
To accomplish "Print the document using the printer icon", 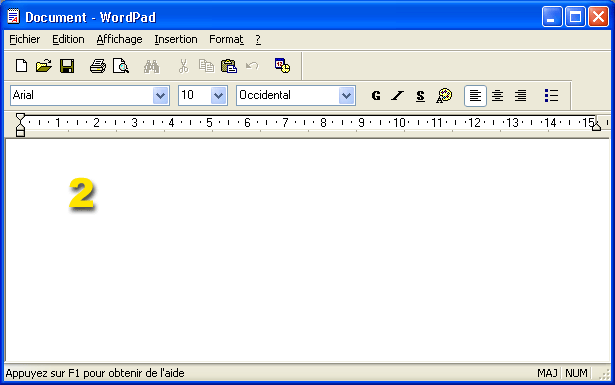I will pyautogui.click(x=98, y=66).
